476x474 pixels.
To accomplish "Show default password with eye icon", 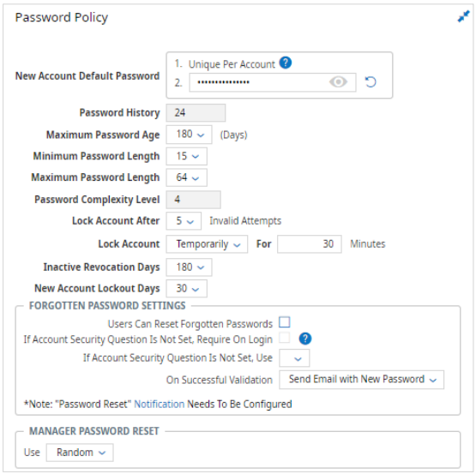I will 338,82.
